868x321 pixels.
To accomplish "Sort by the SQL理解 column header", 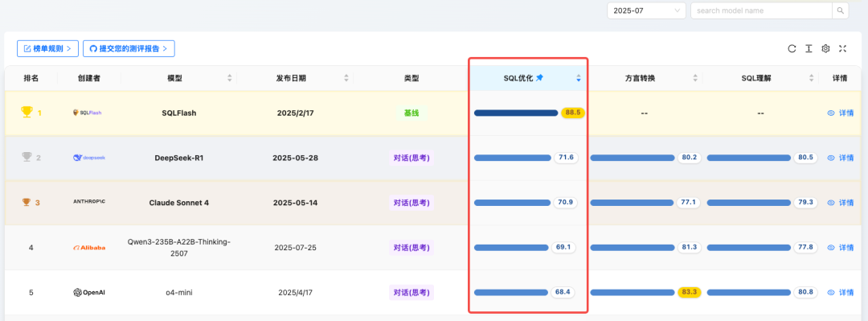I will tap(760, 78).
